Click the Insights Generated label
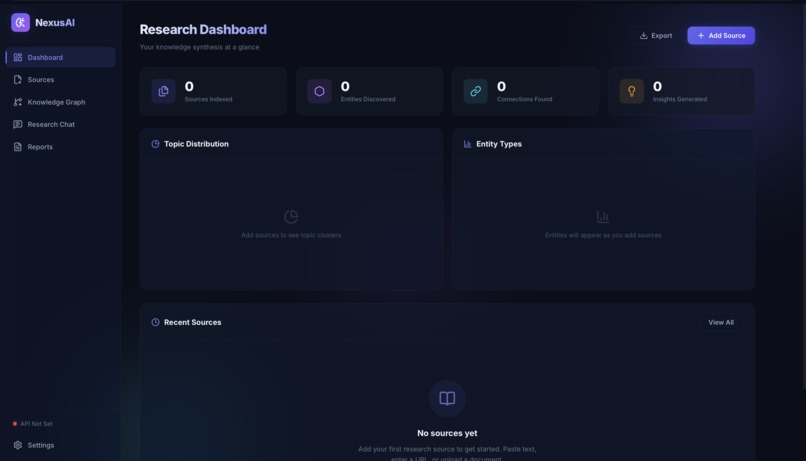 (x=680, y=99)
